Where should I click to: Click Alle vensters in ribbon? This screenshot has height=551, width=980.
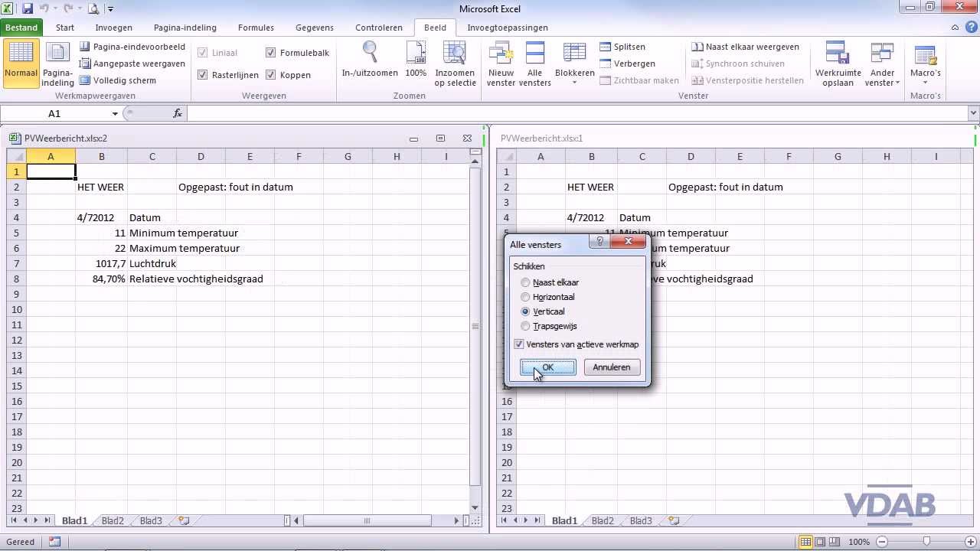(x=535, y=64)
